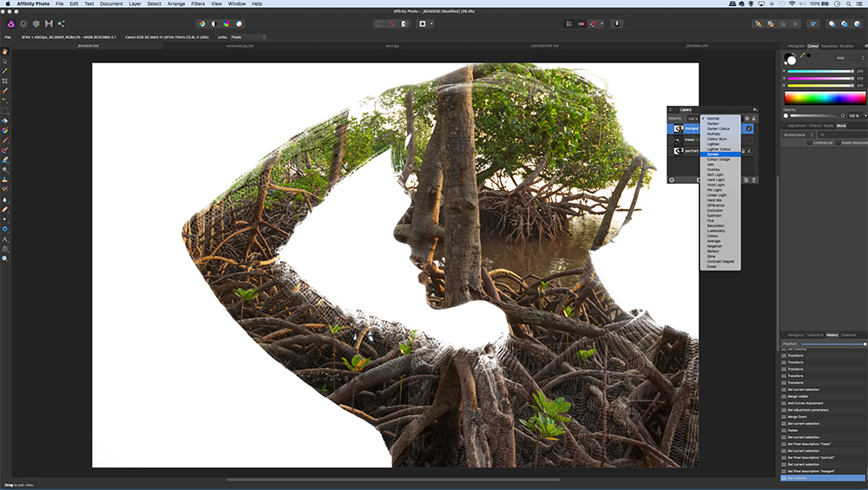This screenshot has width=868, height=490.
Task: Switch to the Histogram tab
Action: pos(796,46)
